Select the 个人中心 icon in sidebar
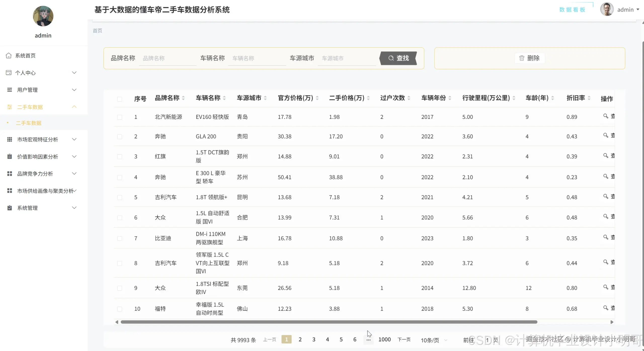Viewport: 644px width, 351px height. pos(9,73)
